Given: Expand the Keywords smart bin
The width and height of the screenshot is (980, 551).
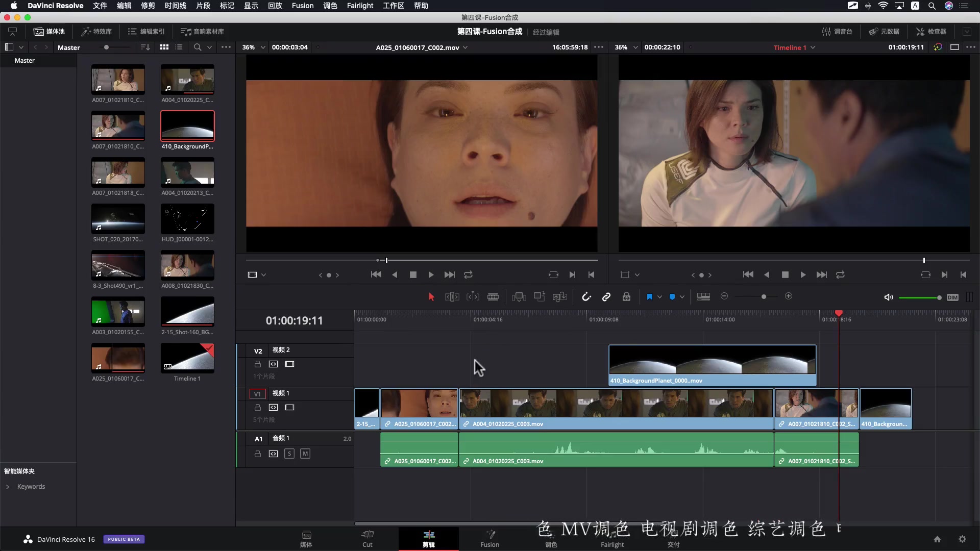Looking at the screenshot, I should point(8,487).
